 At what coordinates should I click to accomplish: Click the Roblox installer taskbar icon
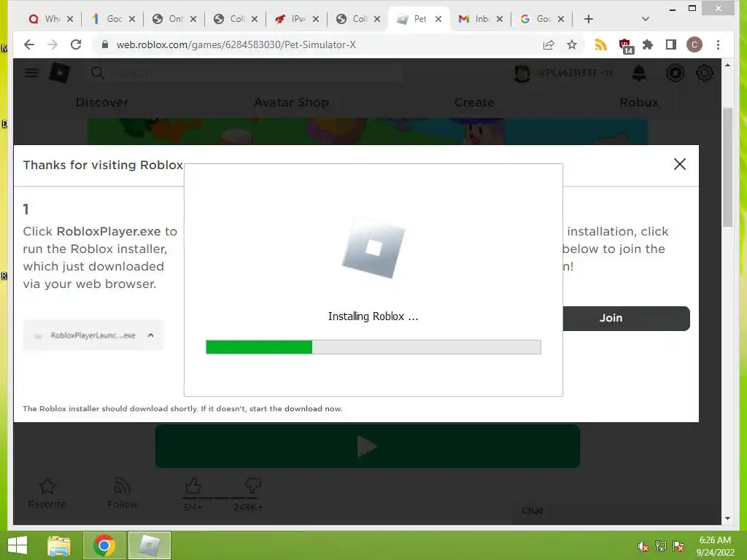(150, 545)
